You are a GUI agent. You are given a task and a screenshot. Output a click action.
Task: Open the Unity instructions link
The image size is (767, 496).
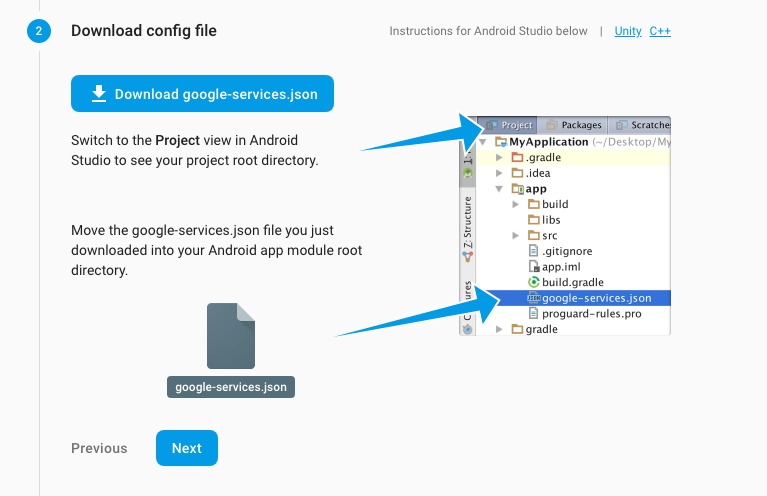tap(628, 31)
